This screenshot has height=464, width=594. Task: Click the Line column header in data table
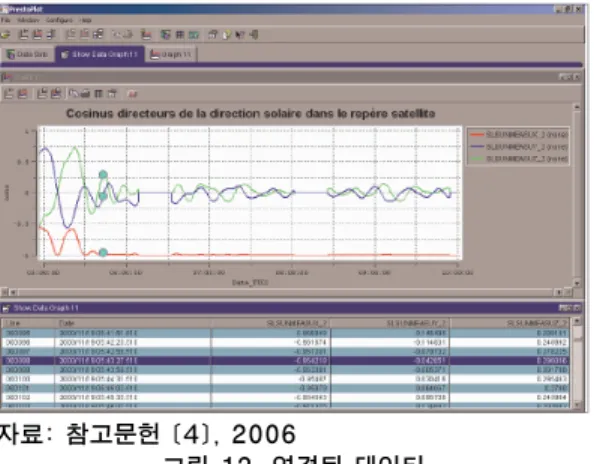pos(28,323)
